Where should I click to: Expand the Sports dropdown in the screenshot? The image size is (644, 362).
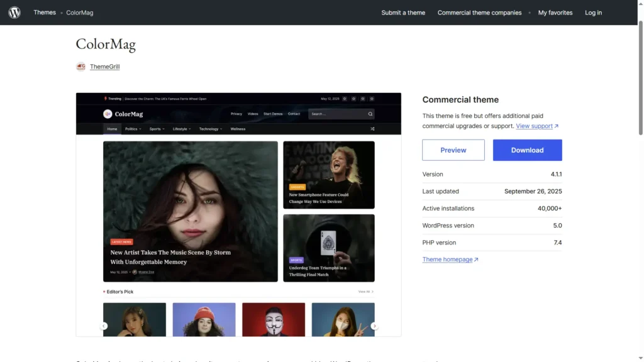click(x=157, y=129)
